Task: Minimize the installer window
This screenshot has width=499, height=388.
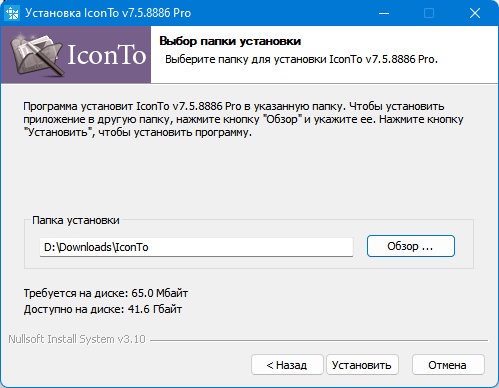Action: (384, 13)
